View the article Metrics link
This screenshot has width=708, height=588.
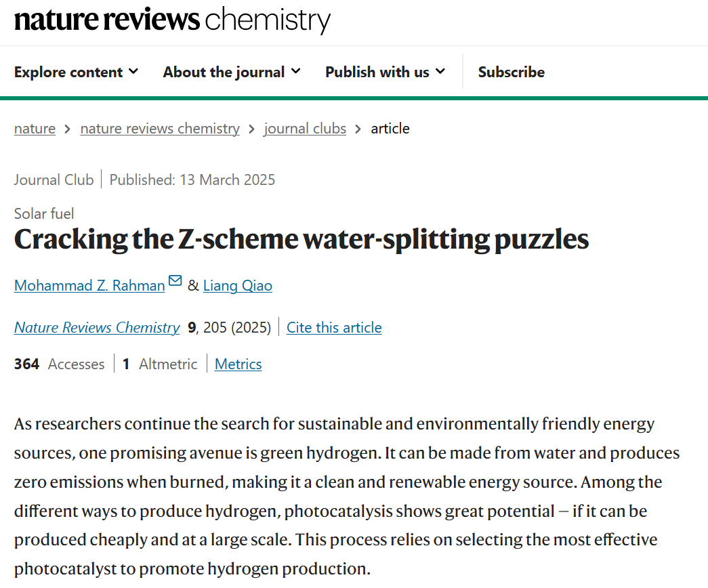(238, 364)
